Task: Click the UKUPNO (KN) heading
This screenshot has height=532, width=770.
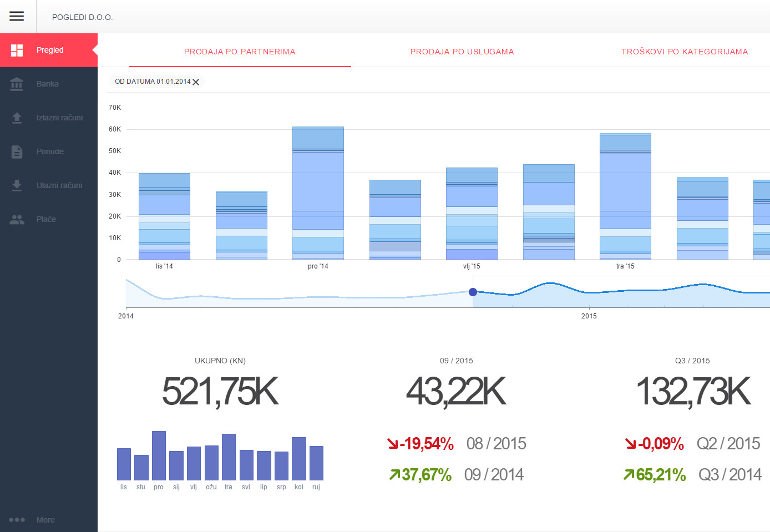Action: coord(220,361)
